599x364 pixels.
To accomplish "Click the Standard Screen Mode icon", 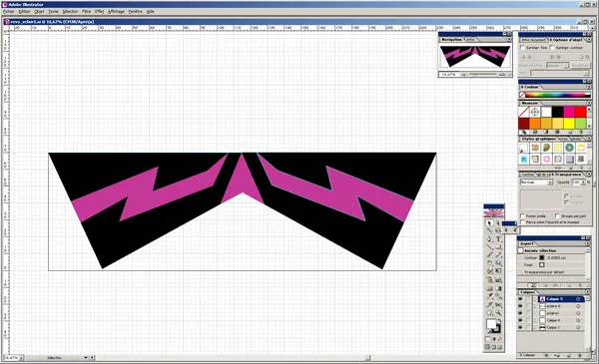I will 487,347.
